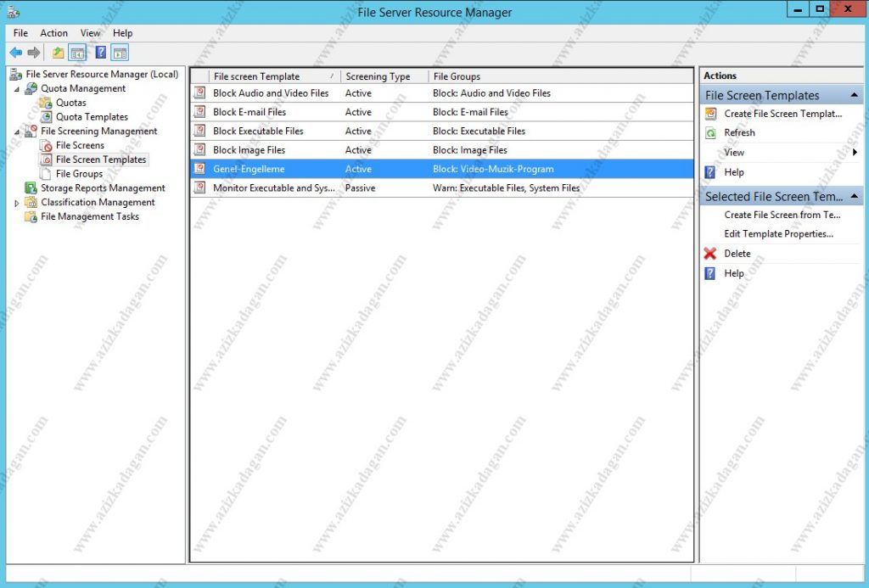Screen dimensions: 869x588
Task: Click the red Delete X icon
Action: click(x=710, y=254)
